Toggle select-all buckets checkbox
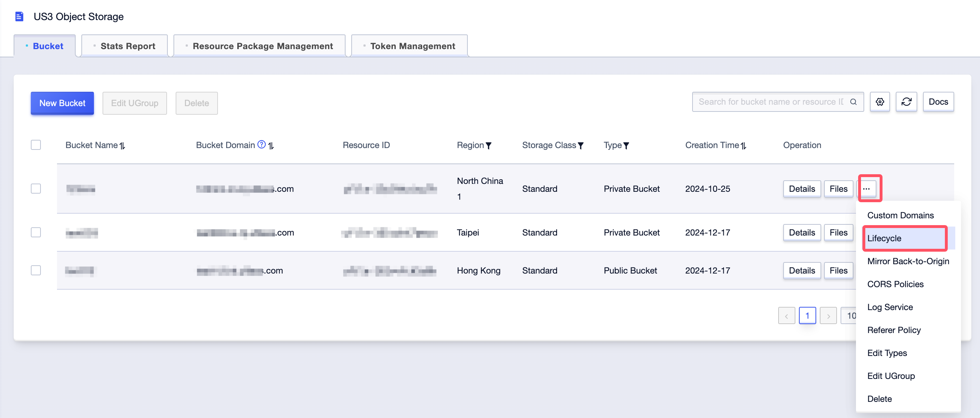This screenshot has width=980, height=418. [36, 145]
